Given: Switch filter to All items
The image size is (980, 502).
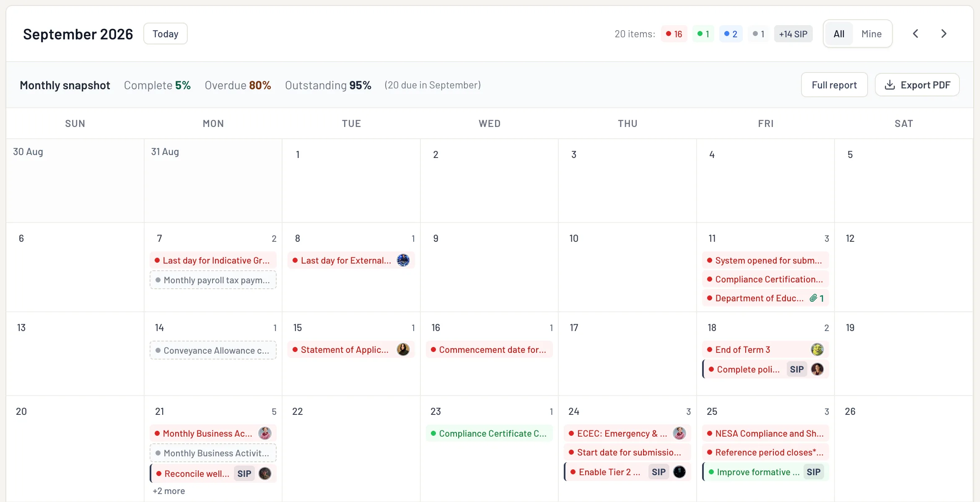Looking at the screenshot, I should click(x=839, y=34).
